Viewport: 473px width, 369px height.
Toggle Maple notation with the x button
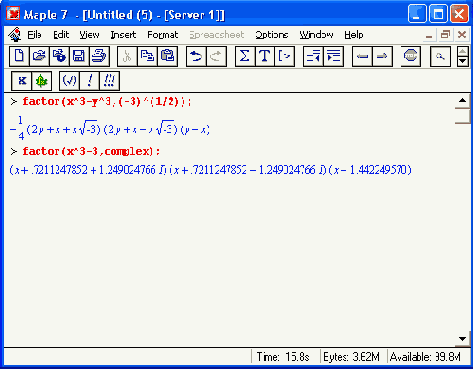click(22, 81)
